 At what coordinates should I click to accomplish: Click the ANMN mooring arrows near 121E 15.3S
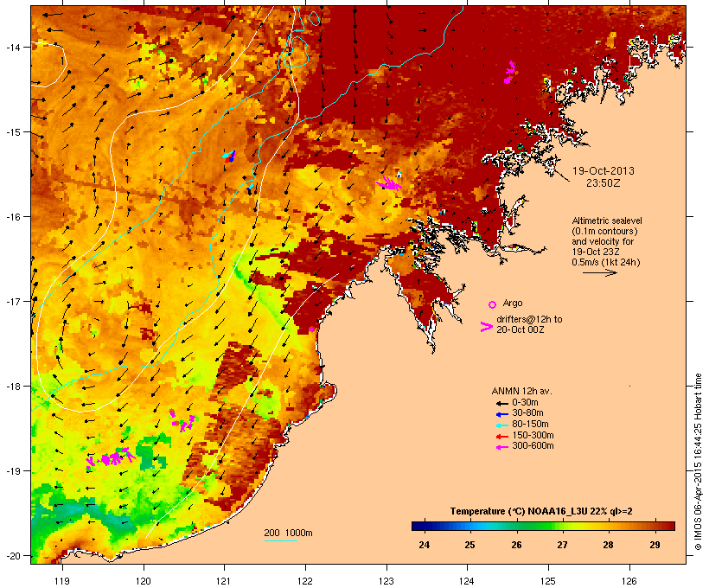click(x=230, y=157)
